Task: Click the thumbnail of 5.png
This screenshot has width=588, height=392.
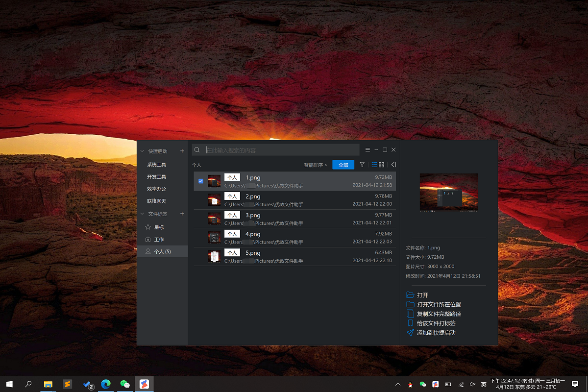Action: 214,256
